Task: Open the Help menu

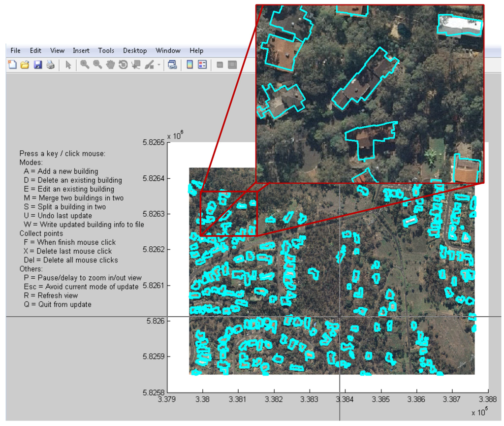Action: (196, 50)
